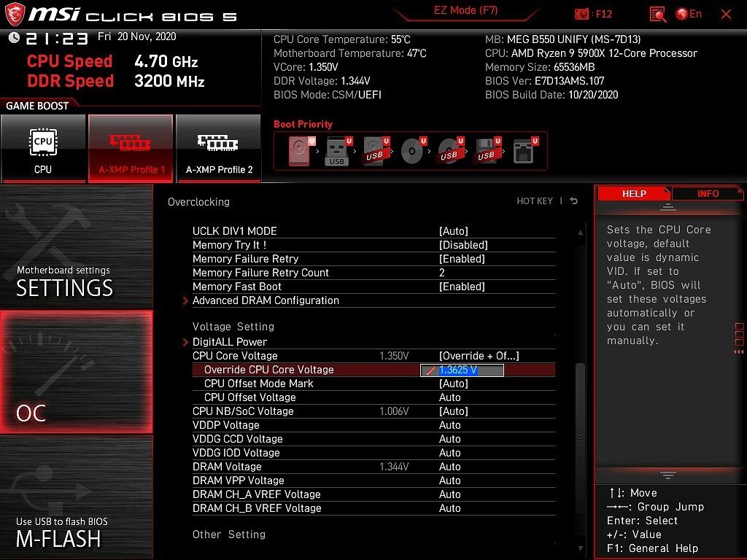The width and height of the screenshot is (747, 560).
Task: Enable A-XMP Profile 2
Action: click(219, 149)
